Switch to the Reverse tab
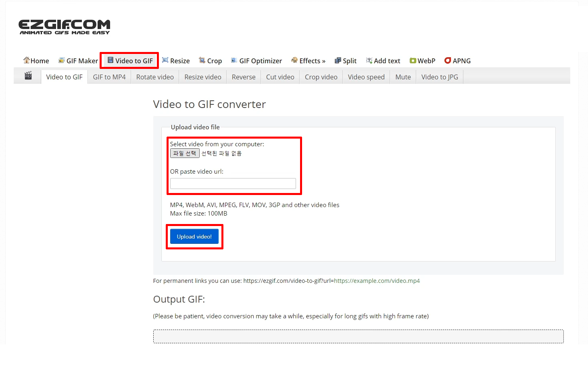 coord(244,77)
